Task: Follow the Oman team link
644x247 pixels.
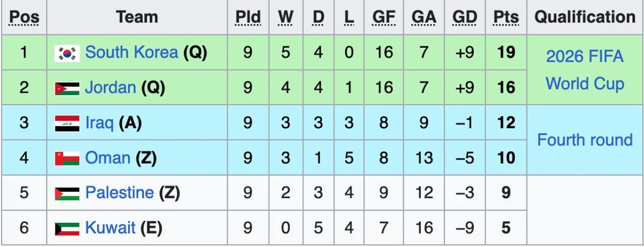Action: click(108, 158)
